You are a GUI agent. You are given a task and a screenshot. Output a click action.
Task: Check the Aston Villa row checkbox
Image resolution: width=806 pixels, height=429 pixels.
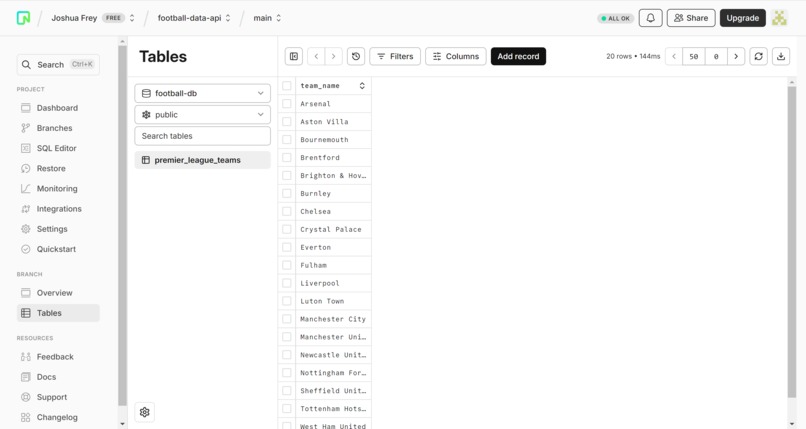click(x=287, y=122)
